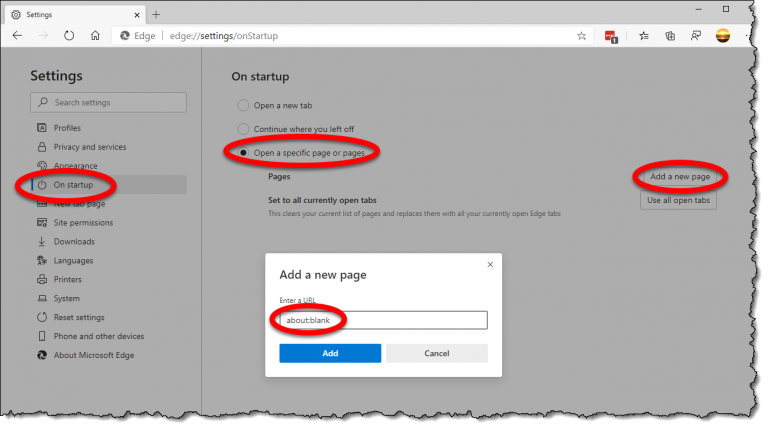Open a new browser tab
Viewport: 768px width, 429px height.
pyautogui.click(x=156, y=15)
